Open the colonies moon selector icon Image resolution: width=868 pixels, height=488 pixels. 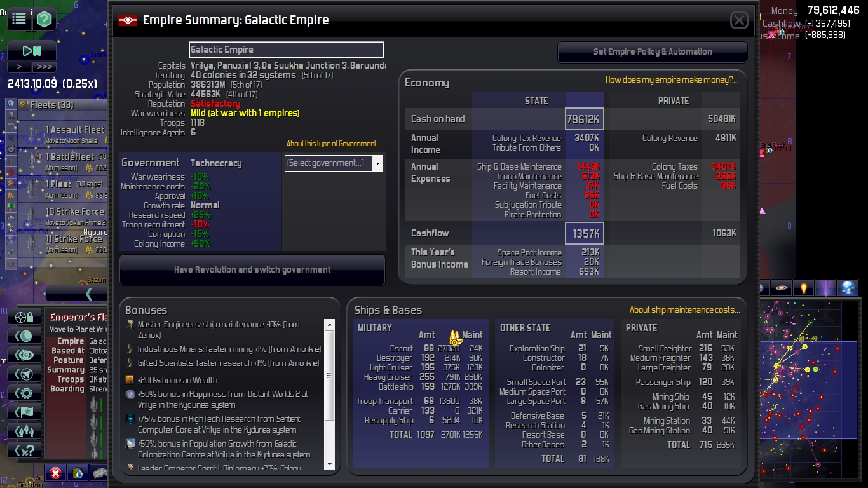click(x=24, y=336)
